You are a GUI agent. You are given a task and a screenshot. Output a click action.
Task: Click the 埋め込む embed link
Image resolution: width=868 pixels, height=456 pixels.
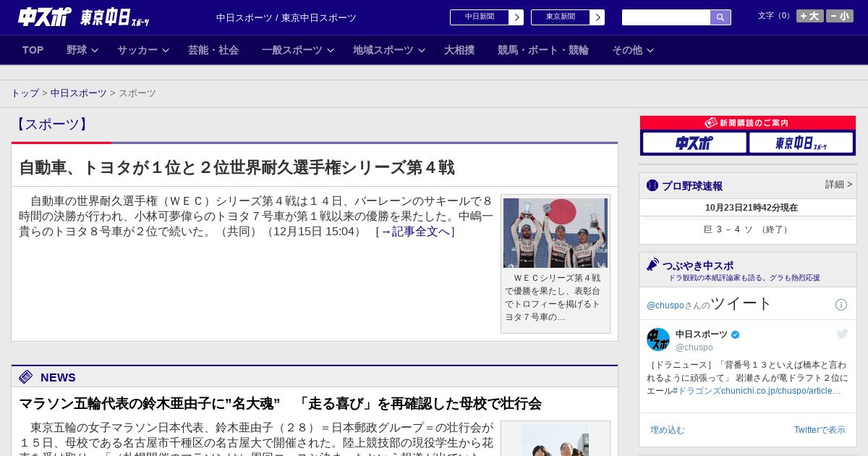667,430
